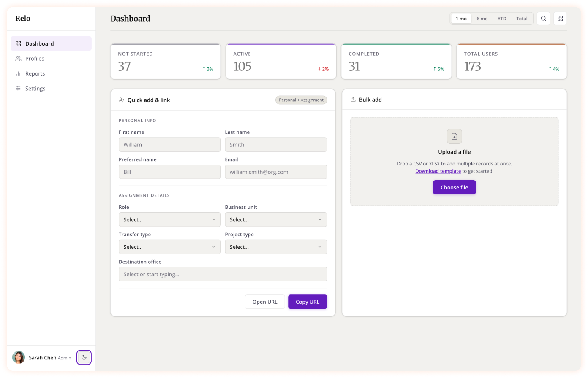Screen dimensions: 588x378
Task: Click the Personal + Assignment badge
Action: pos(301,100)
